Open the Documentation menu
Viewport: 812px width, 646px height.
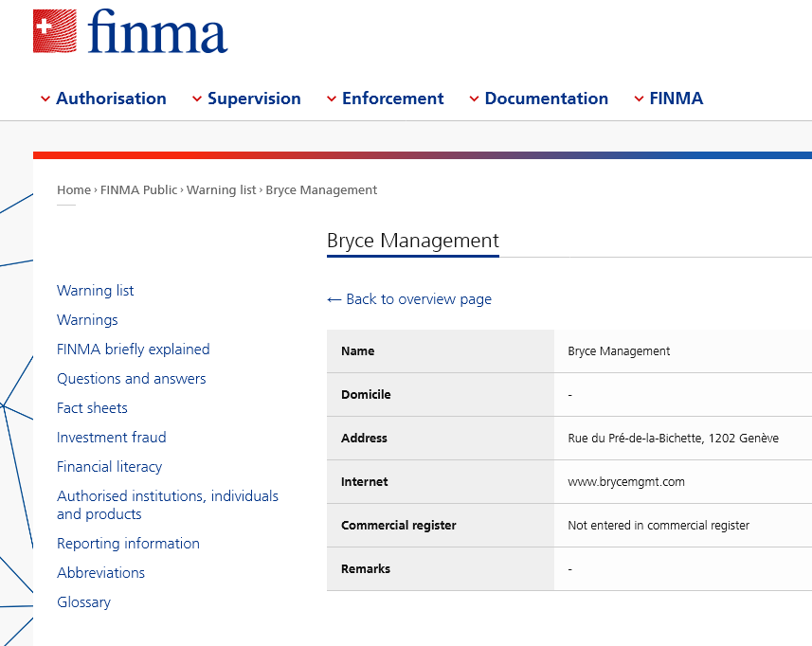(547, 99)
